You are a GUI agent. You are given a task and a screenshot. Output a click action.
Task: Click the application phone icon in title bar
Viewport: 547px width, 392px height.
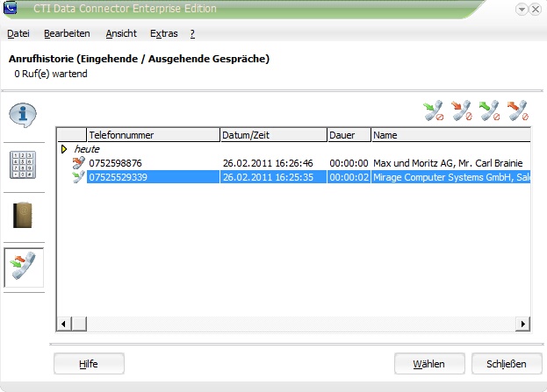pos(11,8)
